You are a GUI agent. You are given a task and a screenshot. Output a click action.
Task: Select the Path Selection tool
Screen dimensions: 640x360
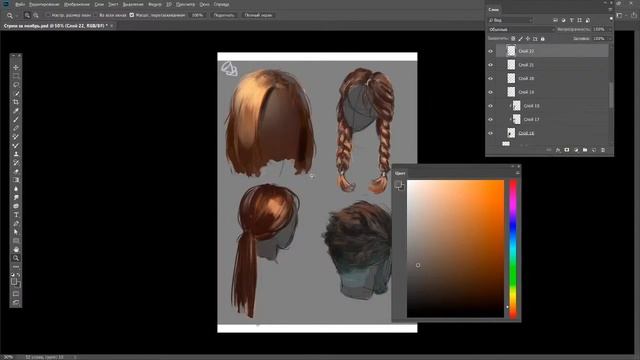pyautogui.click(x=16, y=232)
